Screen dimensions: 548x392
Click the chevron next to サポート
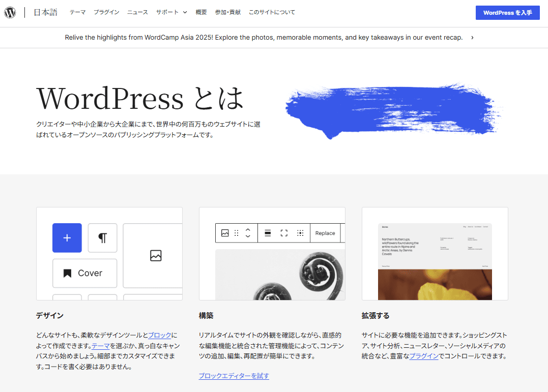(185, 12)
